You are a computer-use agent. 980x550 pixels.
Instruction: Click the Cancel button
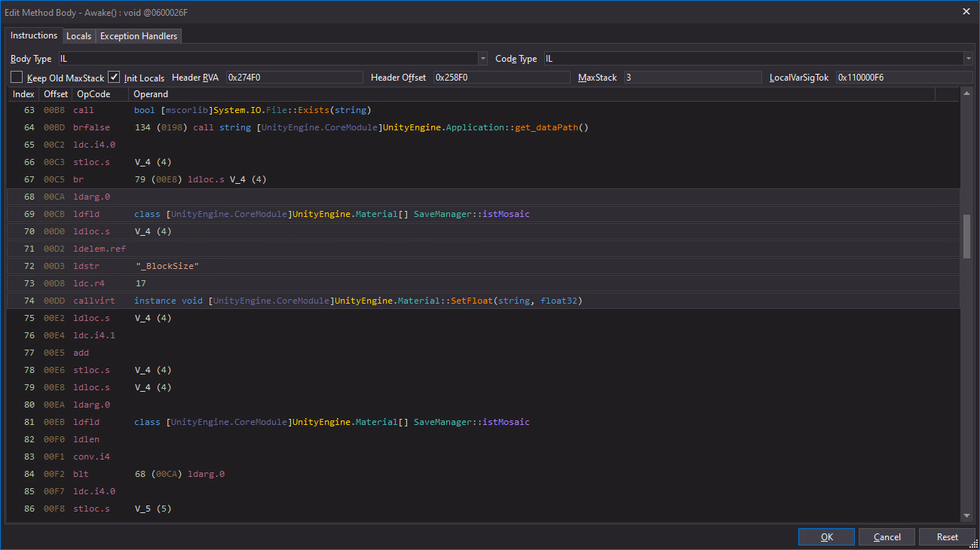pos(887,537)
